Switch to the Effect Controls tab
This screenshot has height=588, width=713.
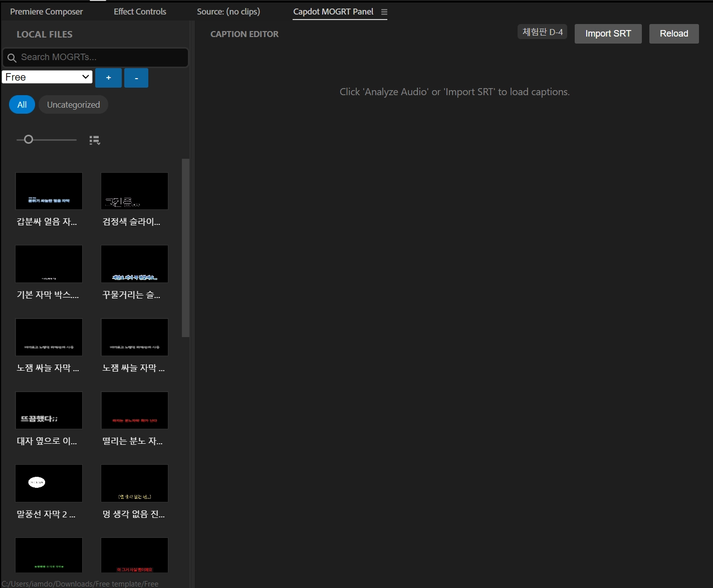click(x=140, y=12)
